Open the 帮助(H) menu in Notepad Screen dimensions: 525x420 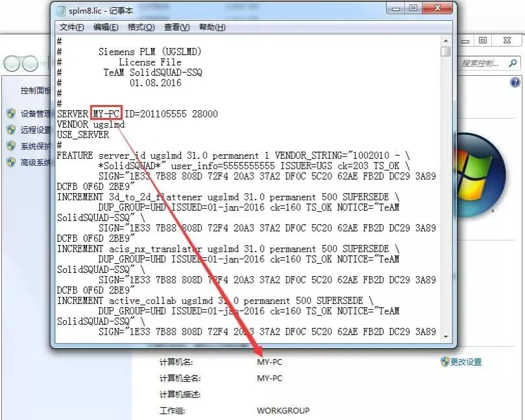point(212,27)
